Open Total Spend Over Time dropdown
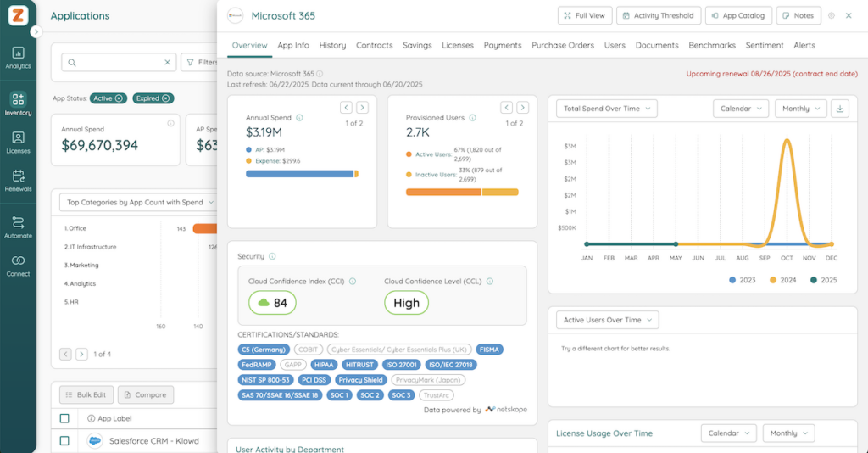Viewport: 868px width, 453px height. tap(607, 109)
